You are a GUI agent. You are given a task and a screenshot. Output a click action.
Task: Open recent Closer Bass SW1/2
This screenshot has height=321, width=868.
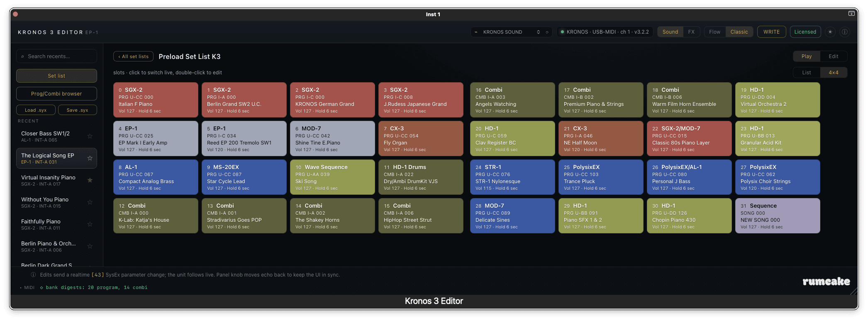click(56, 136)
